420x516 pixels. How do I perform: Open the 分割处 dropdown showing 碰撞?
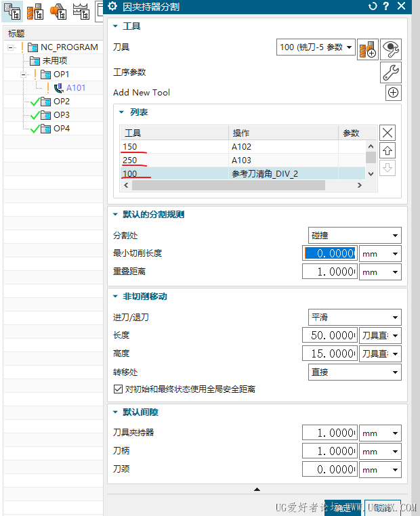[x=355, y=235]
